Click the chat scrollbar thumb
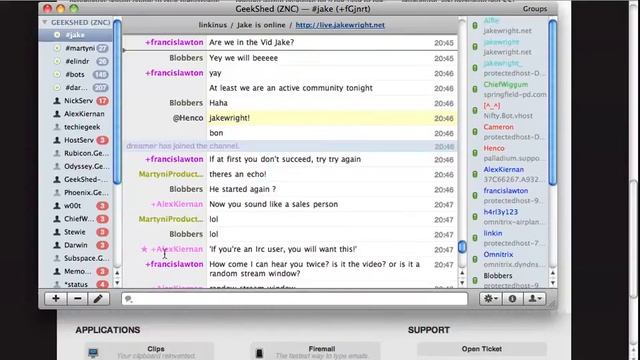Screen dimensions: 640x360 click(x=462, y=247)
